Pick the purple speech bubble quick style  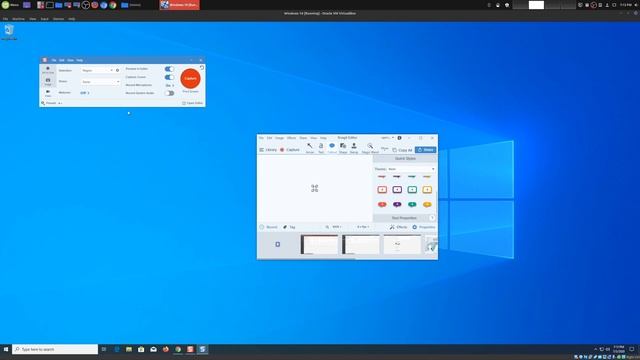point(397,204)
